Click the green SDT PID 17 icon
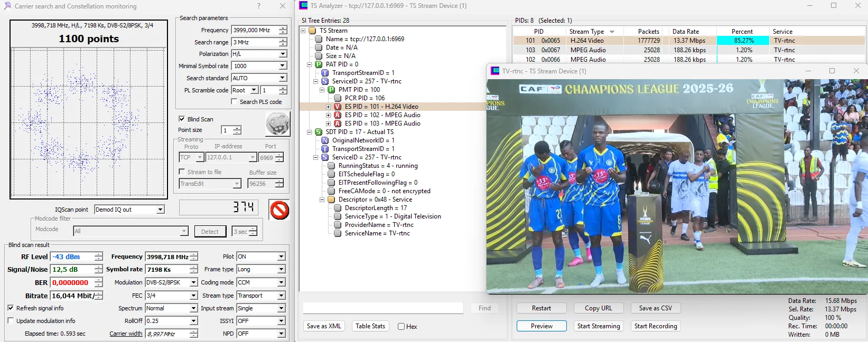The width and height of the screenshot is (868, 342). 319,132
